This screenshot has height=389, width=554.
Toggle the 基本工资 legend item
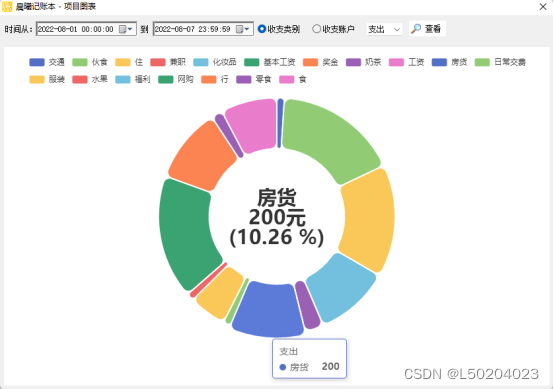pos(270,62)
